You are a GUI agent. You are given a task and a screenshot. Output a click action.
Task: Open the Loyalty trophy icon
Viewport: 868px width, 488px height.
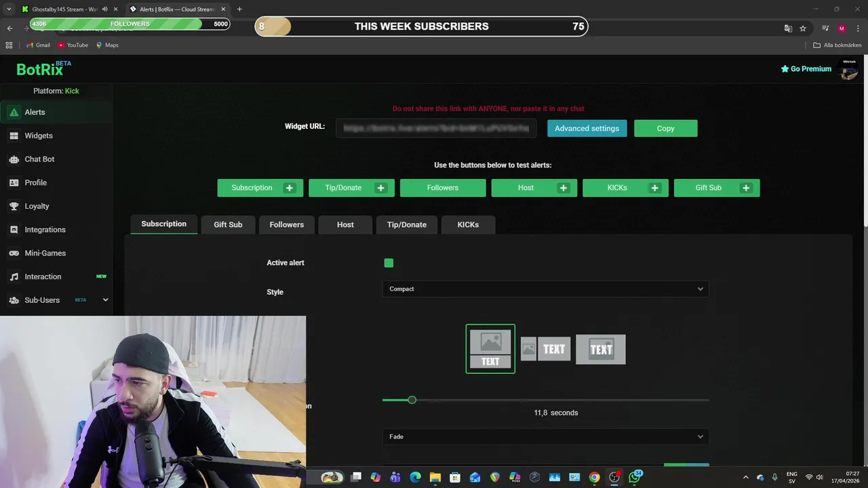pyautogui.click(x=14, y=206)
